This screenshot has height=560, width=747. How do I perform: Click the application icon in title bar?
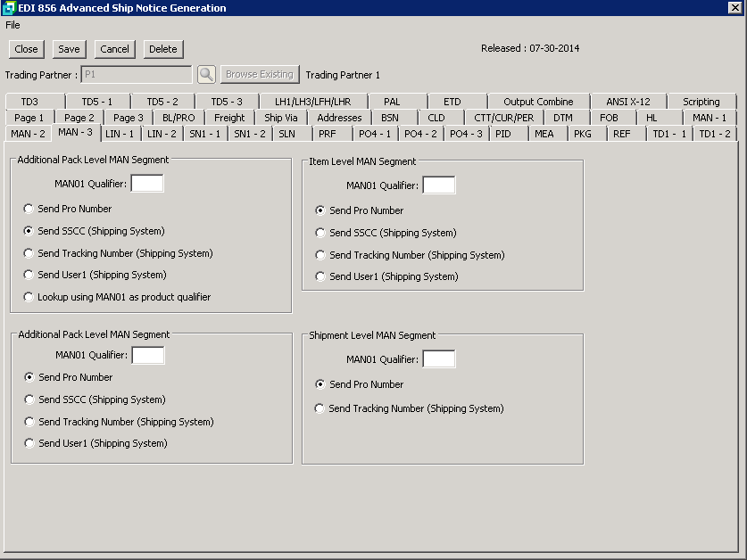coord(10,8)
